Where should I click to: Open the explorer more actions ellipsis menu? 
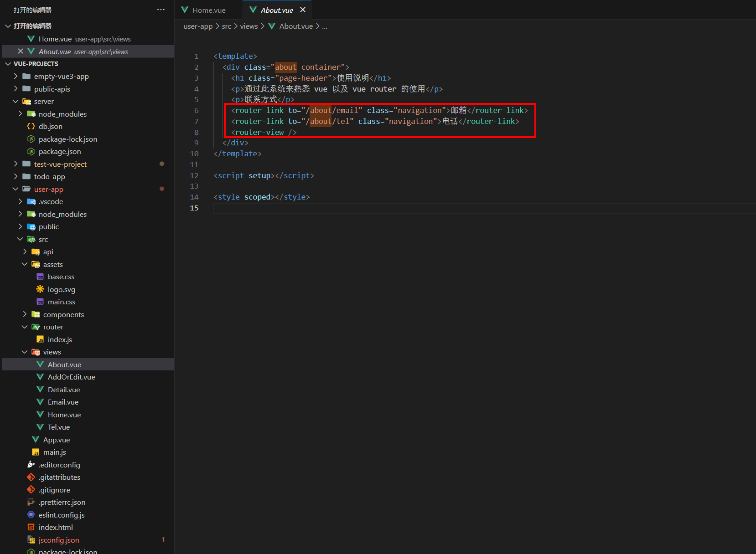[161, 10]
